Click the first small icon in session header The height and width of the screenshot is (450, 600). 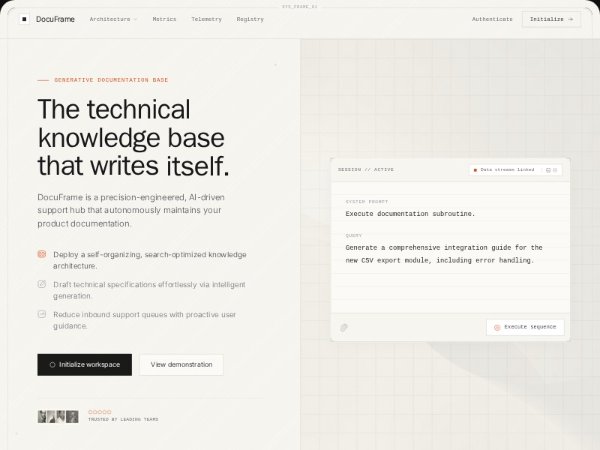[547, 170]
